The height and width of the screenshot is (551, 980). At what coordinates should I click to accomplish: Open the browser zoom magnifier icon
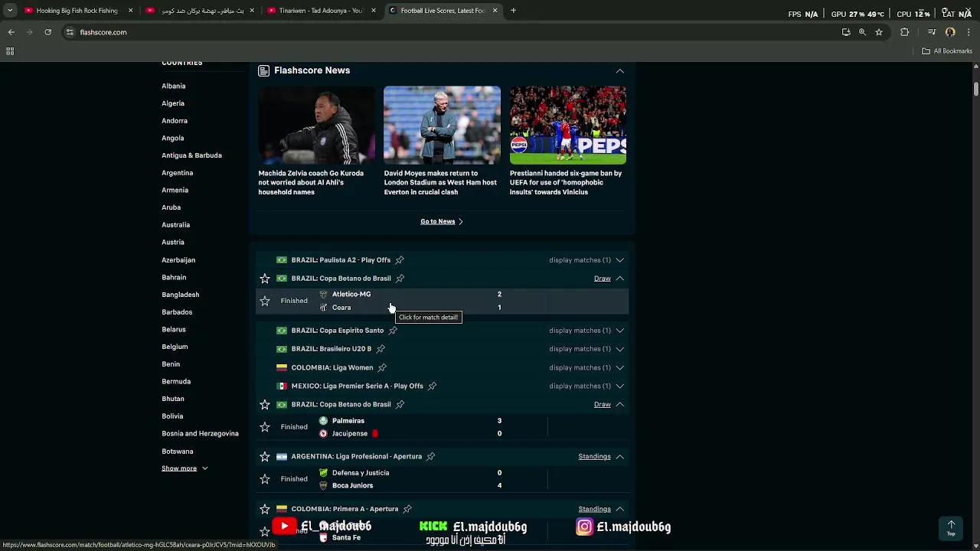[x=862, y=32]
